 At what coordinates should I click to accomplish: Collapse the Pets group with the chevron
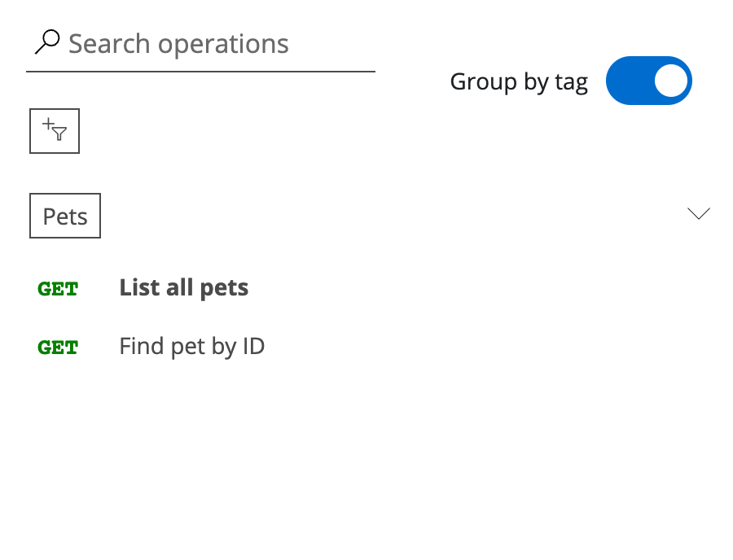tap(699, 213)
